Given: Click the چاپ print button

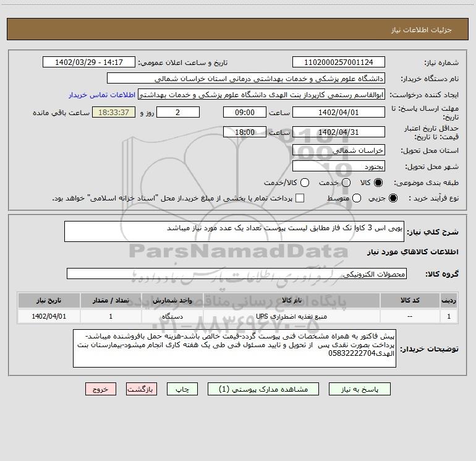Looking at the screenshot, I should coord(182,389).
